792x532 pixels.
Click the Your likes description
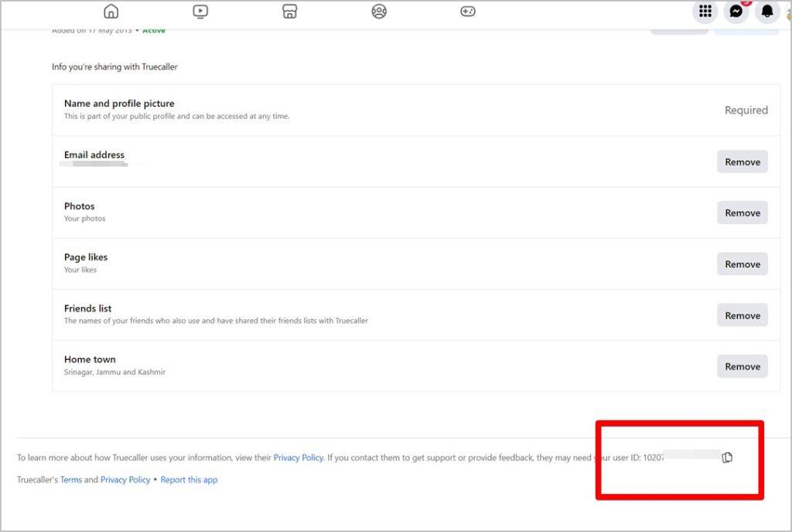(80, 270)
